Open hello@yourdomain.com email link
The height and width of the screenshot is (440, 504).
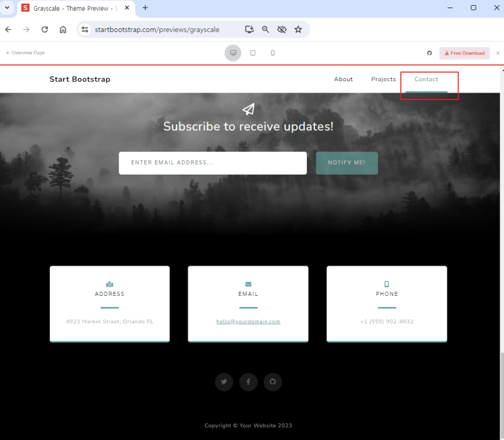[248, 322]
